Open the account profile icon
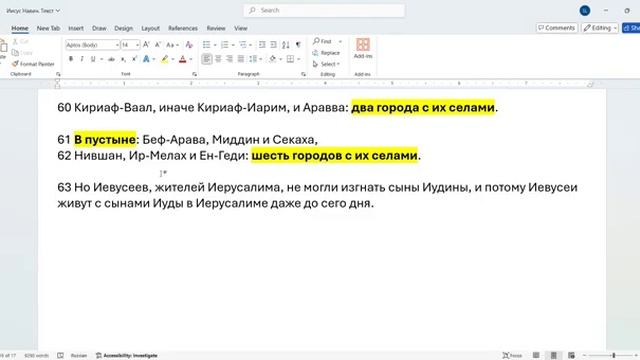Image resolution: width=640 pixels, height=360 pixels. [584, 11]
